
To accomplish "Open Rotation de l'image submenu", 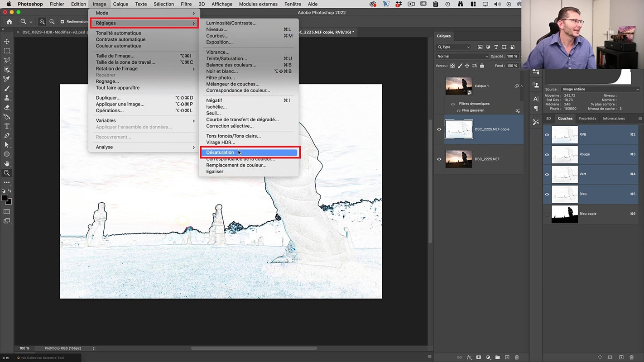I will pos(145,69).
